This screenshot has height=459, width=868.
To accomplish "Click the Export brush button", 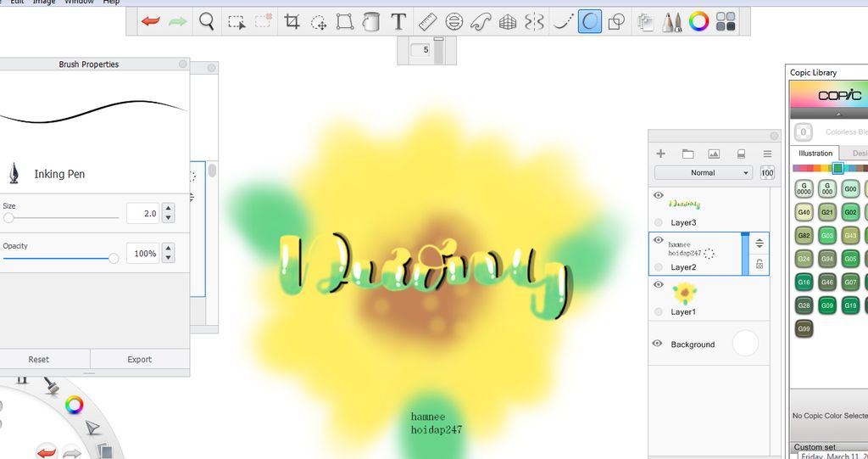I will coord(140,359).
